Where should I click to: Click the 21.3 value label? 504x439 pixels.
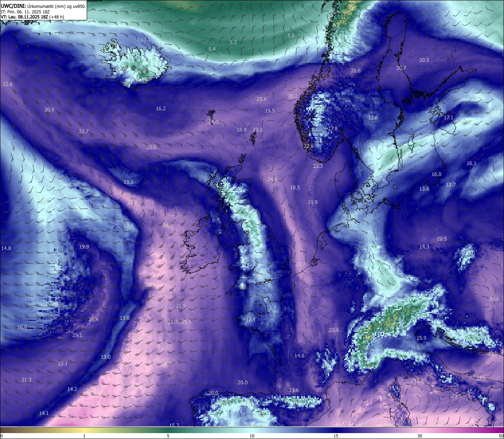click(26, 380)
